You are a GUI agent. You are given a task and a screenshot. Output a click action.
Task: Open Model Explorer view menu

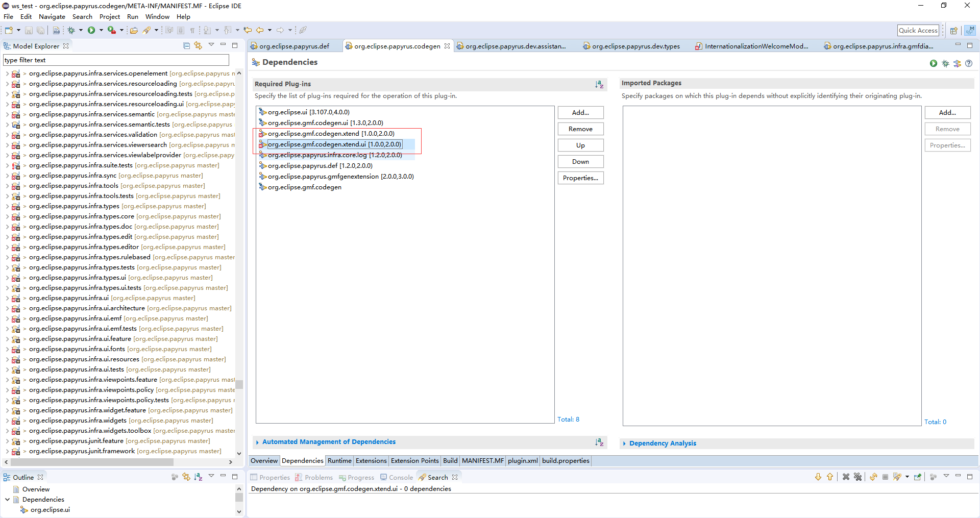coord(211,45)
